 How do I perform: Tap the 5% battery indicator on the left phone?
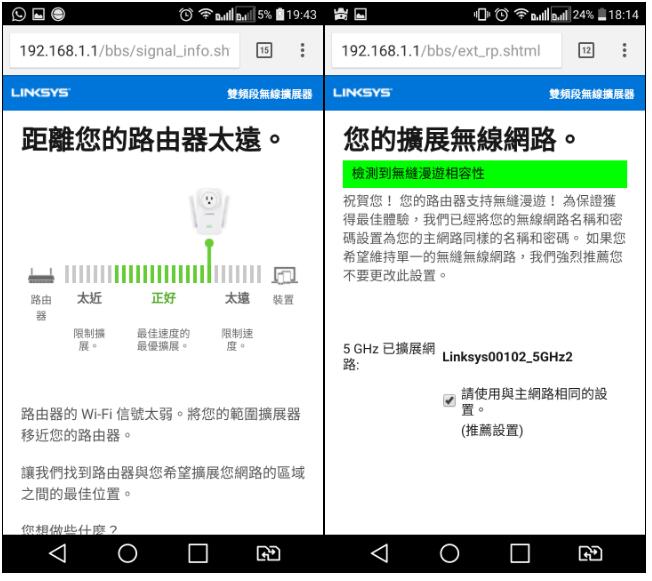272,15
